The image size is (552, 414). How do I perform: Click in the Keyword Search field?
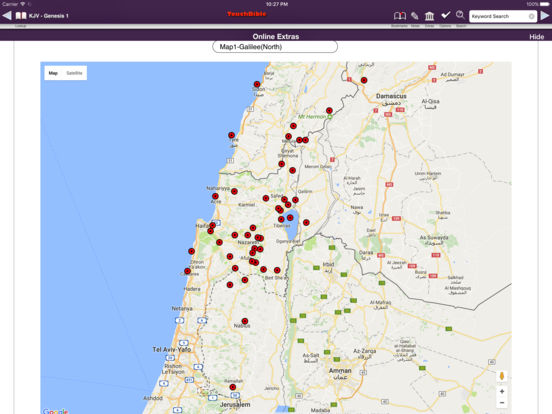498,16
